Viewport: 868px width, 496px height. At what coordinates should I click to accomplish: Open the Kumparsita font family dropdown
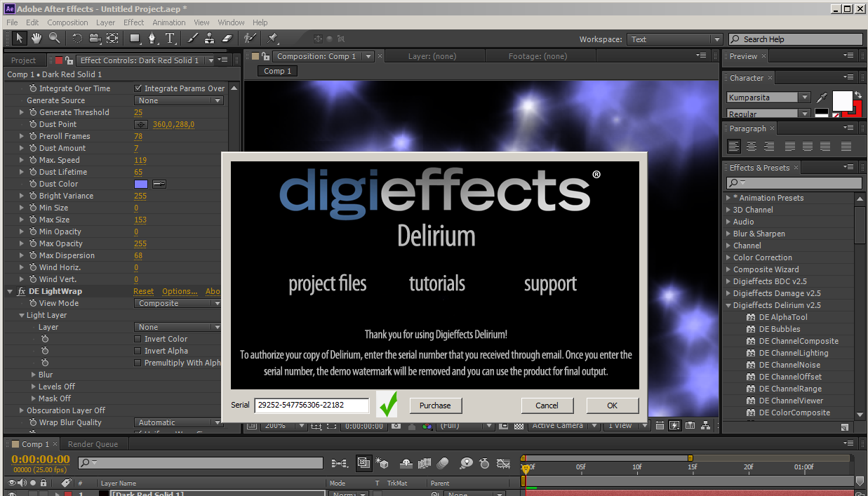tap(804, 98)
